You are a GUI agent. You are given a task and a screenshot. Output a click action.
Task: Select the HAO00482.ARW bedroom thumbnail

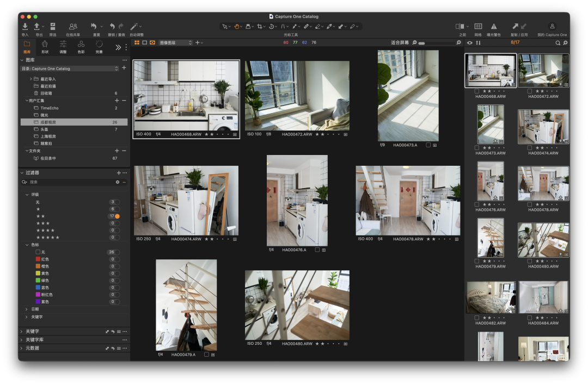tap(491, 297)
